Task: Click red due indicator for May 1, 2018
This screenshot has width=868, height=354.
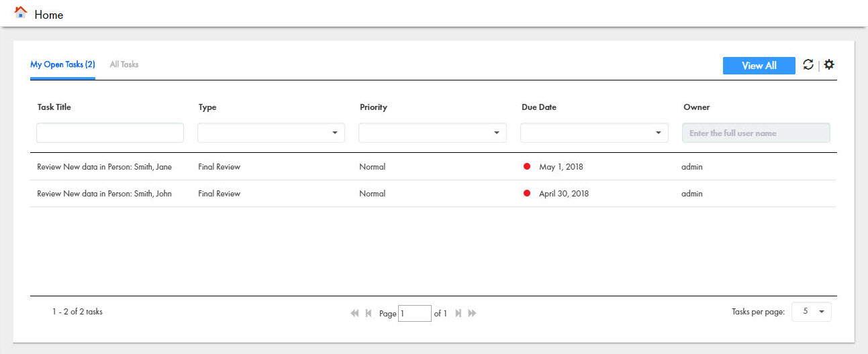Action: (527, 166)
